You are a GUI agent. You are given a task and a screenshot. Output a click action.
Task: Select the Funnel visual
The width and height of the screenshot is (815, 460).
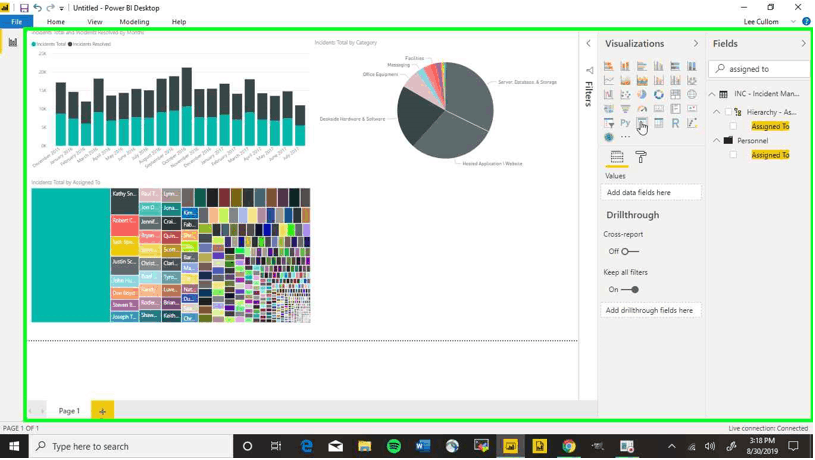click(x=625, y=109)
